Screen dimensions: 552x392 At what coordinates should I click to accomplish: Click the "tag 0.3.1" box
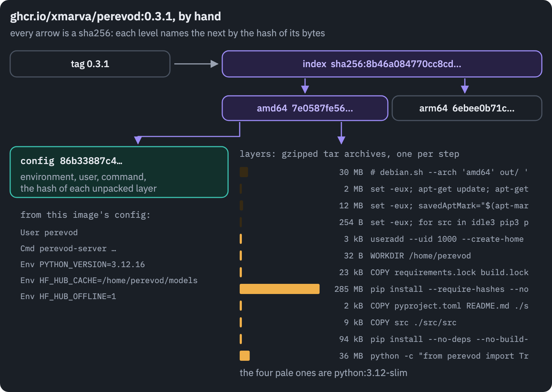[x=90, y=64]
